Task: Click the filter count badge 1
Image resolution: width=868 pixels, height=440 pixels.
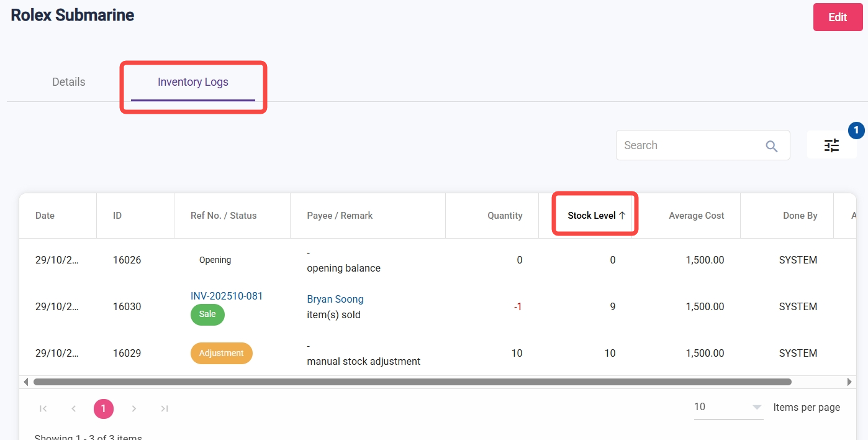Action: click(x=856, y=130)
